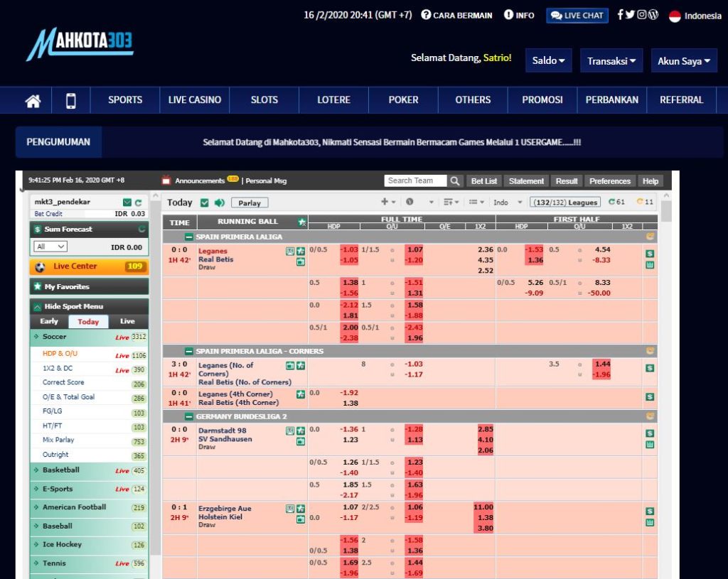Open live stream for Leganes vs Real Betis

click(301, 261)
